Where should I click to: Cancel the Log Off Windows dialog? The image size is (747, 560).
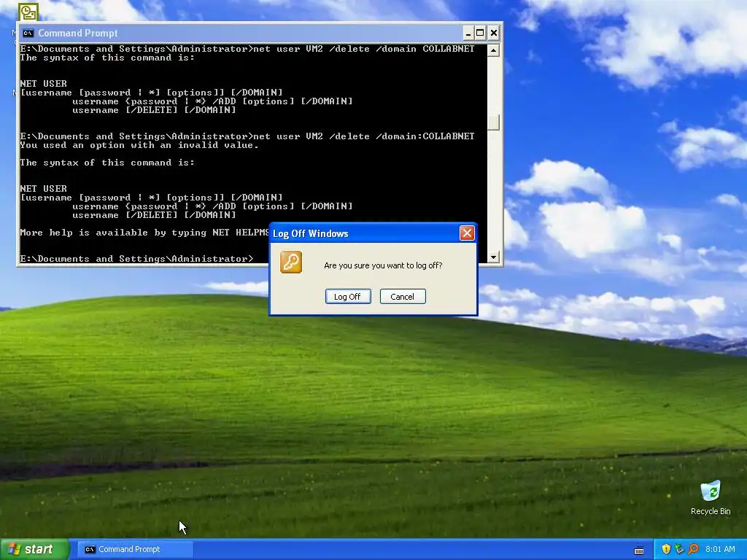tap(403, 296)
